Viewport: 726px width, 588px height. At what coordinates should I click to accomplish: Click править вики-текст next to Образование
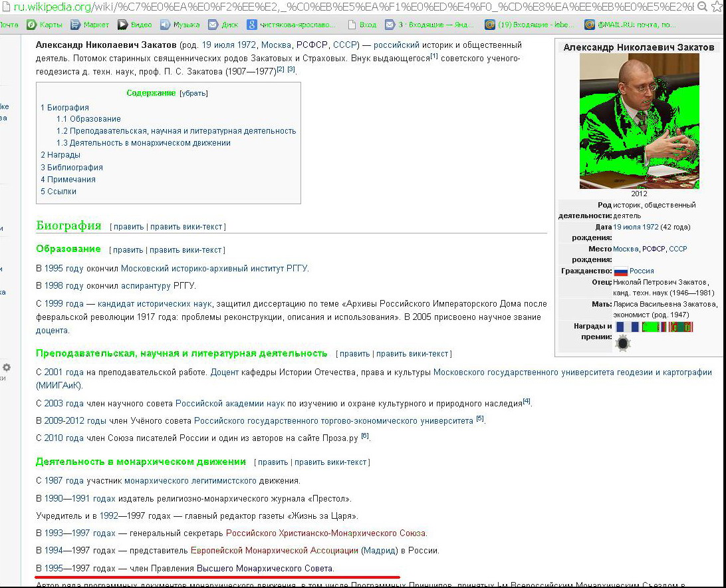tap(185, 250)
